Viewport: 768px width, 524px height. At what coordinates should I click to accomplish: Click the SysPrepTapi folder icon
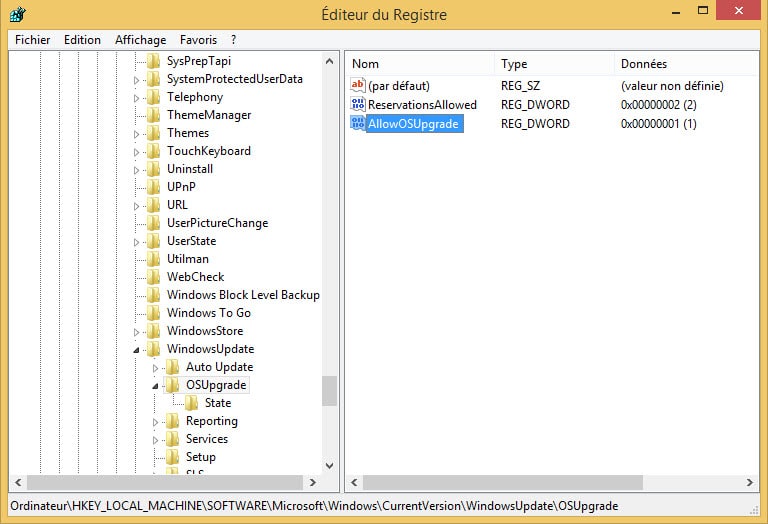154,61
